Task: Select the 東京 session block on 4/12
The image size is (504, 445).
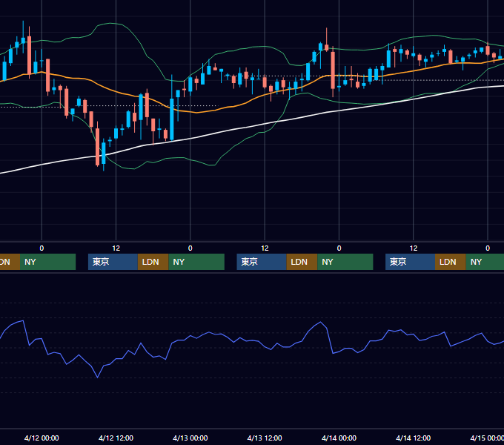Action: (x=113, y=262)
